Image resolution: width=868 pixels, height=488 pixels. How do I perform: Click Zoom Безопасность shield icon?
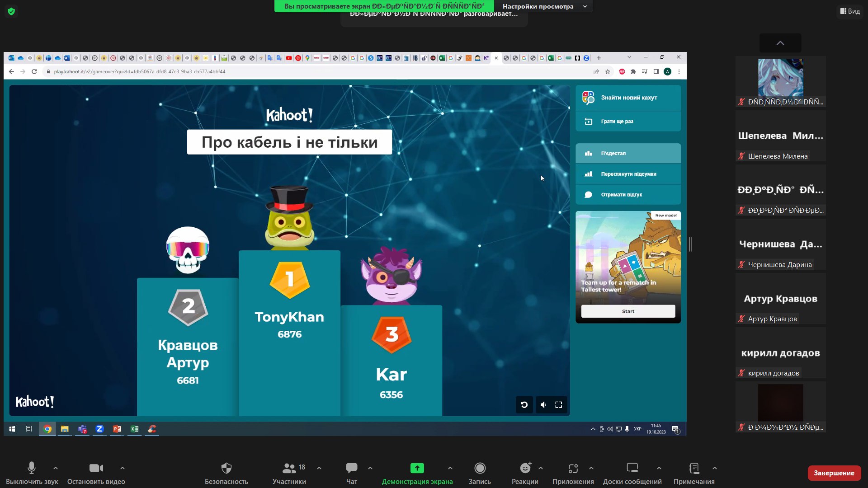[226, 468]
